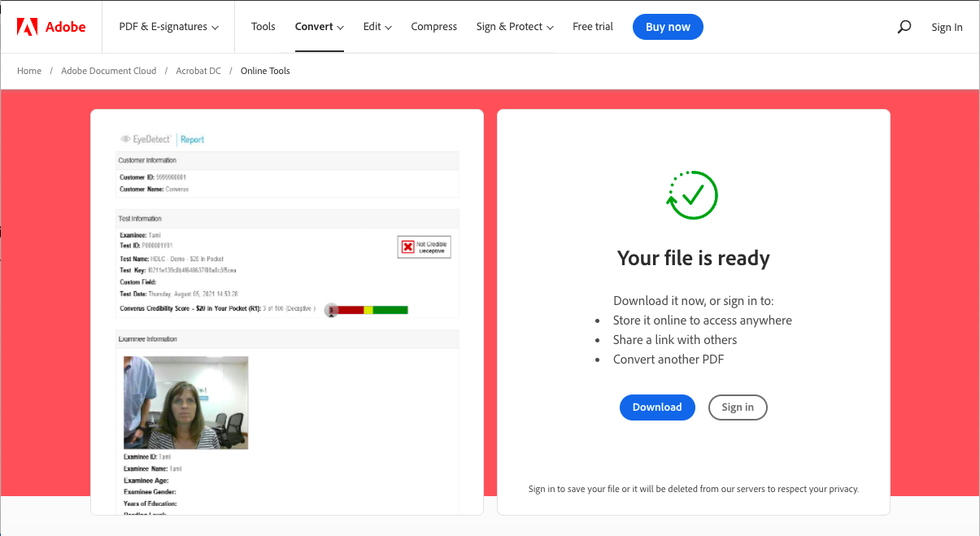Viewport: 980px width, 536px height.
Task: Click the Adobe wordmark text
Action: [x=65, y=27]
